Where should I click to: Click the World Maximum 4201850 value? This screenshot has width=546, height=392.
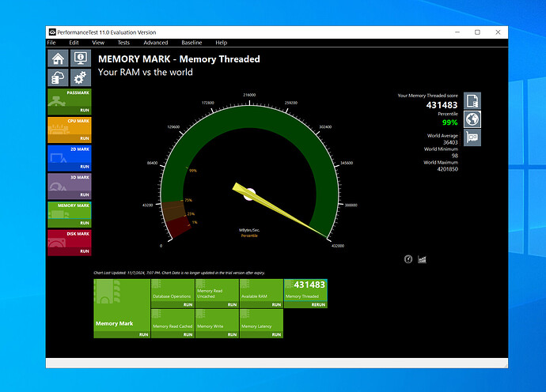pos(447,169)
